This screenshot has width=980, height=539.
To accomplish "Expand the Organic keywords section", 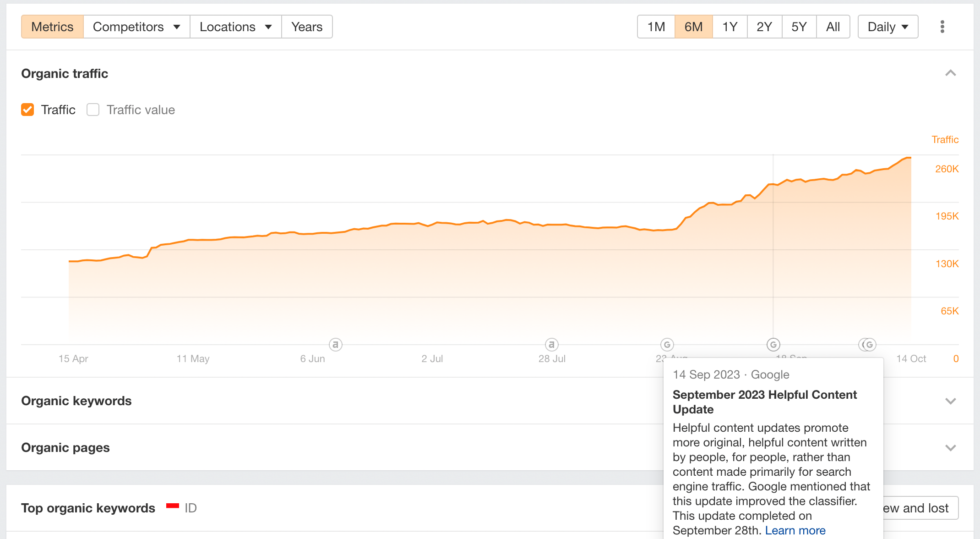I will [x=951, y=401].
